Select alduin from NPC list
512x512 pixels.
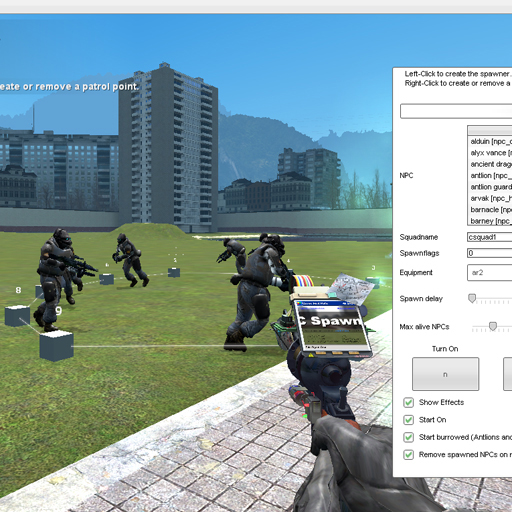pos(490,141)
